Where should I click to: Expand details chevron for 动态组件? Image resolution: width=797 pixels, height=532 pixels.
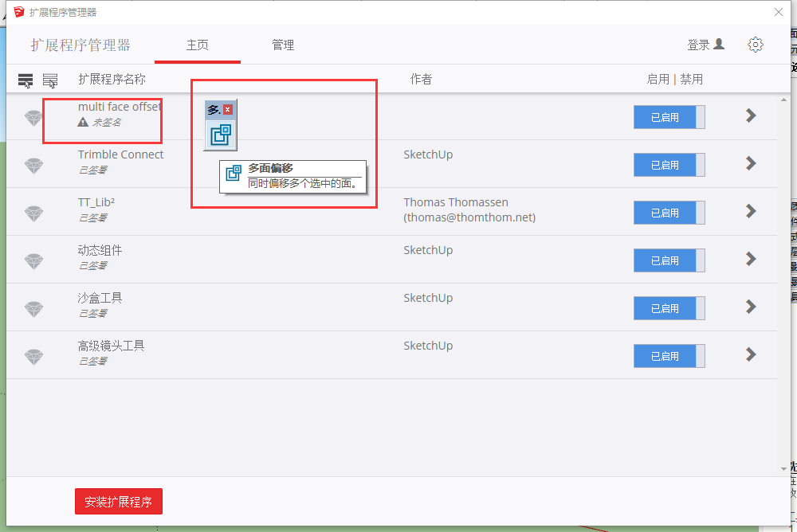[751, 259]
